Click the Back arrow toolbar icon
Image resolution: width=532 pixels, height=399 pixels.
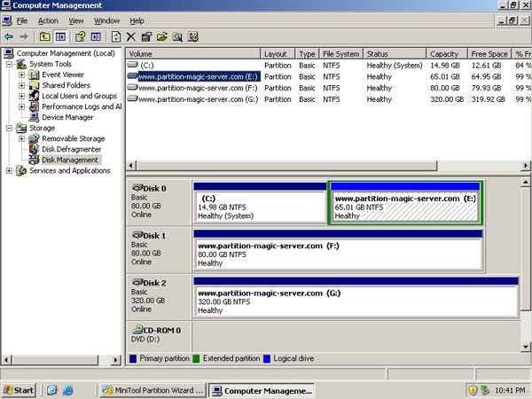[9, 36]
